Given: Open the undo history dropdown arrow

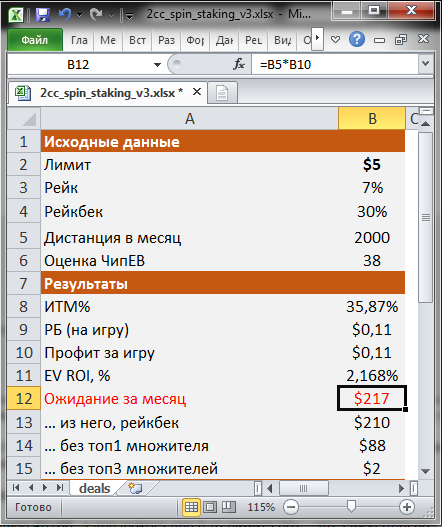Looking at the screenshot, I should (79, 15).
